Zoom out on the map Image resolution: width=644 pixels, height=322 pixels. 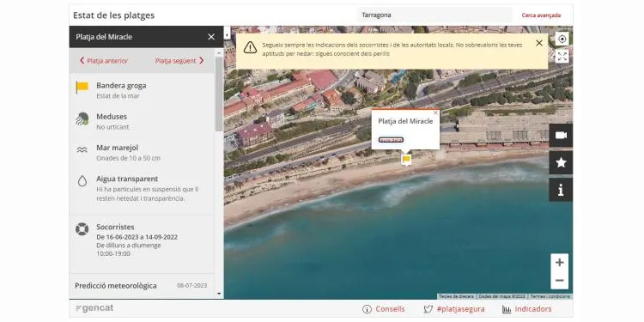coord(559,281)
